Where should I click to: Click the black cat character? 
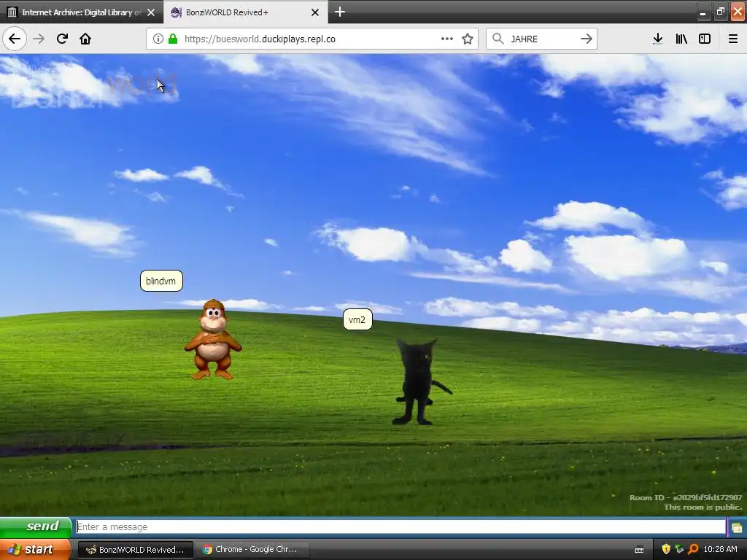tap(421, 381)
